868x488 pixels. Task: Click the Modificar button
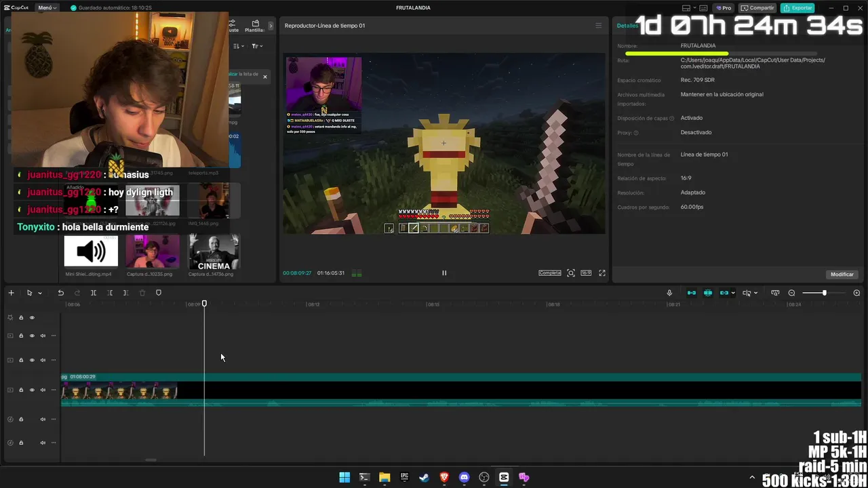click(842, 274)
